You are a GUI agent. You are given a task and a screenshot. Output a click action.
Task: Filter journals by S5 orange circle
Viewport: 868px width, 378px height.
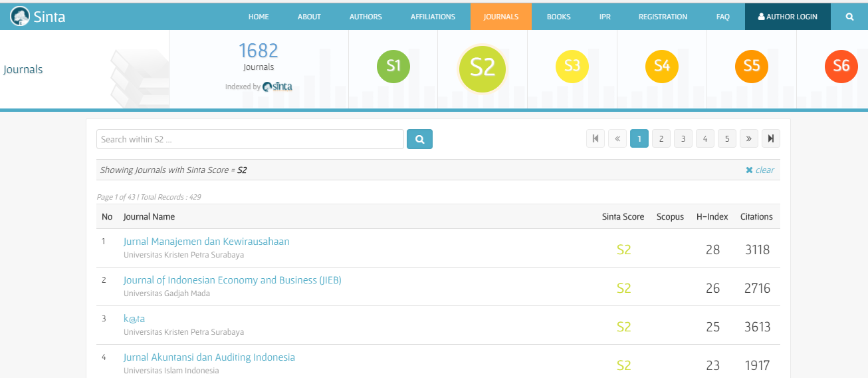coord(752,66)
